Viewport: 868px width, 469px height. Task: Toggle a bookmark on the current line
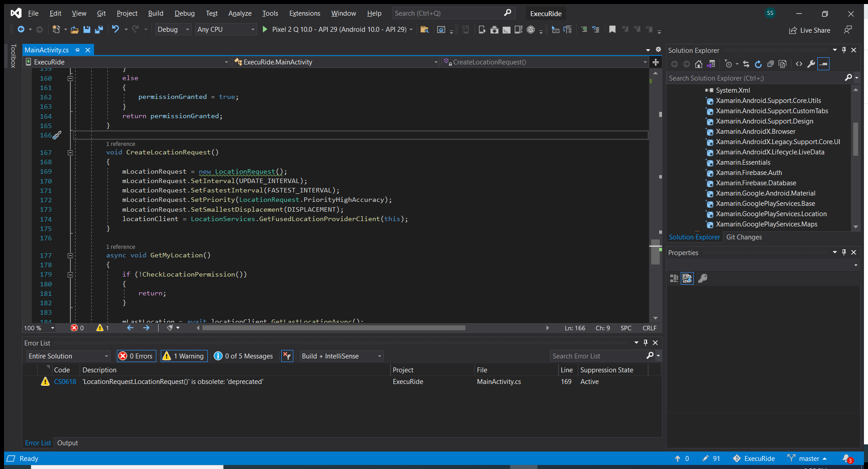[612, 30]
